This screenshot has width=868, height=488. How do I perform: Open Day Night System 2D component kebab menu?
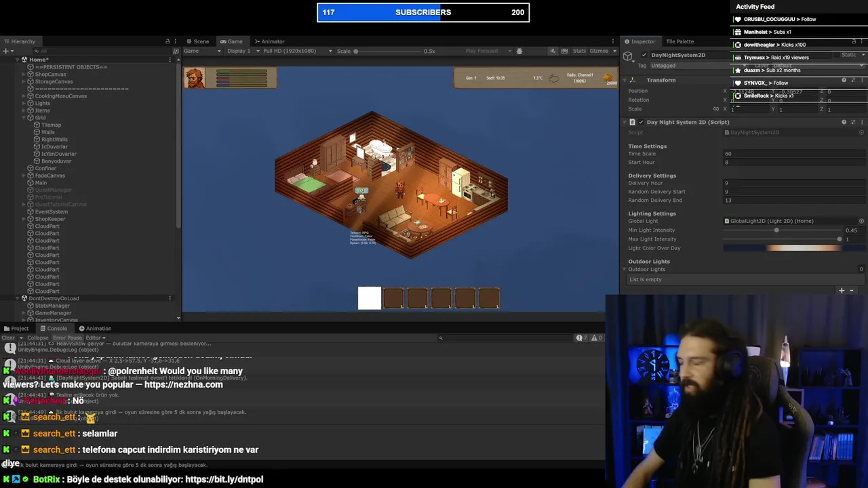[x=861, y=122]
